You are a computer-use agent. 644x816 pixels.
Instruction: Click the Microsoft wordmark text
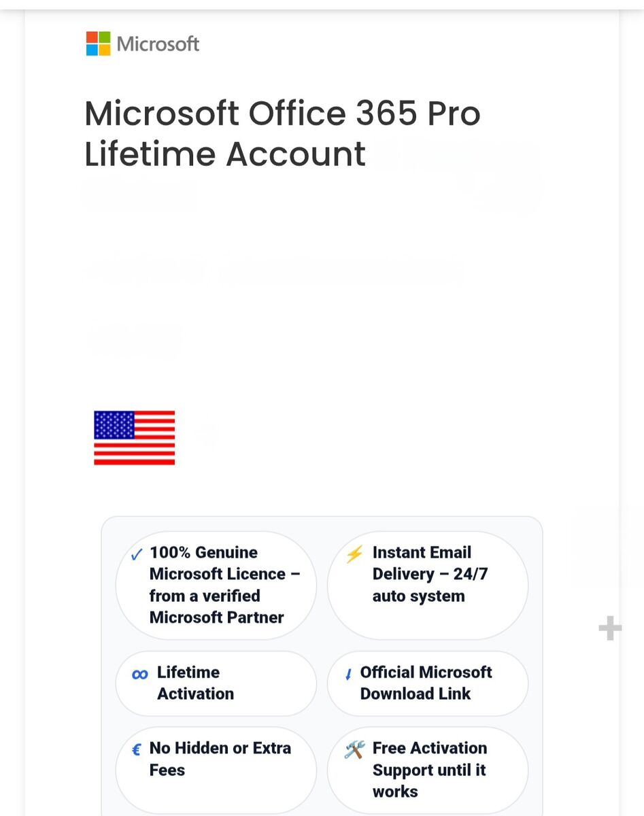158,44
